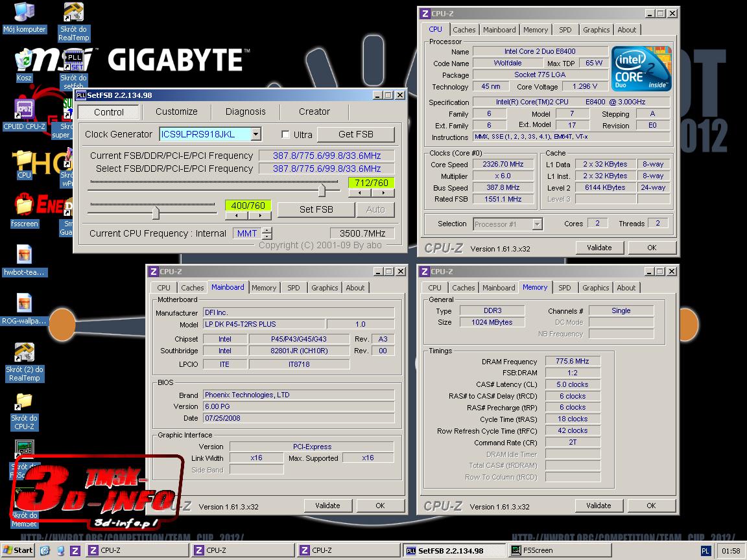Click the BIOS date 07/25/2008 field
Viewport: 747px width, 560px height.
(x=299, y=418)
